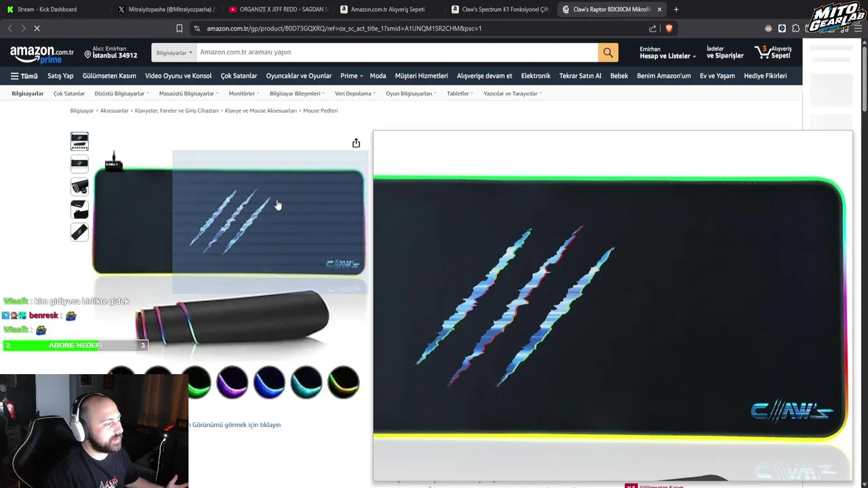Open Video Oyunu ve Konsol

[178, 76]
